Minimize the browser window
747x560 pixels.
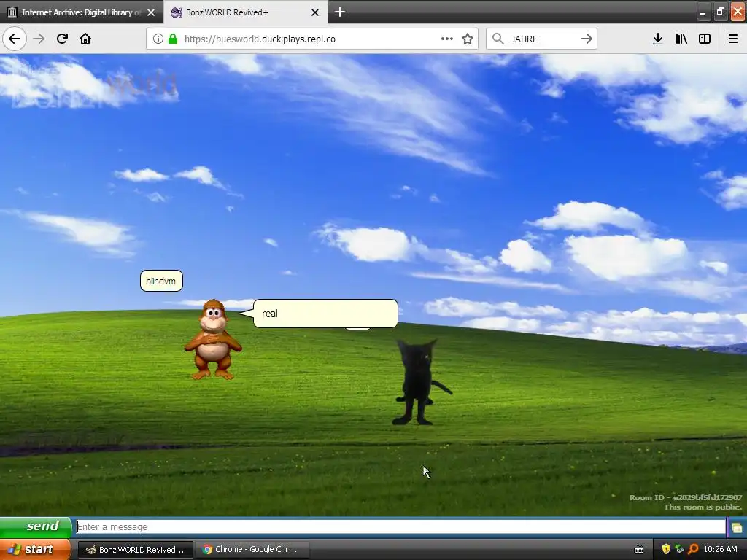pyautogui.click(x=703, y=12)
